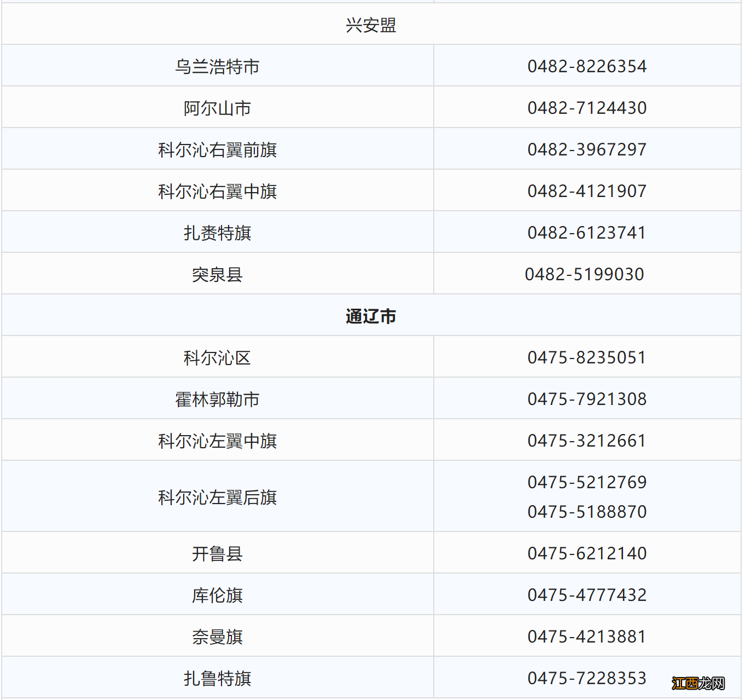
Task: Click the 奈曼旗 cell
Action: (217, 637)
